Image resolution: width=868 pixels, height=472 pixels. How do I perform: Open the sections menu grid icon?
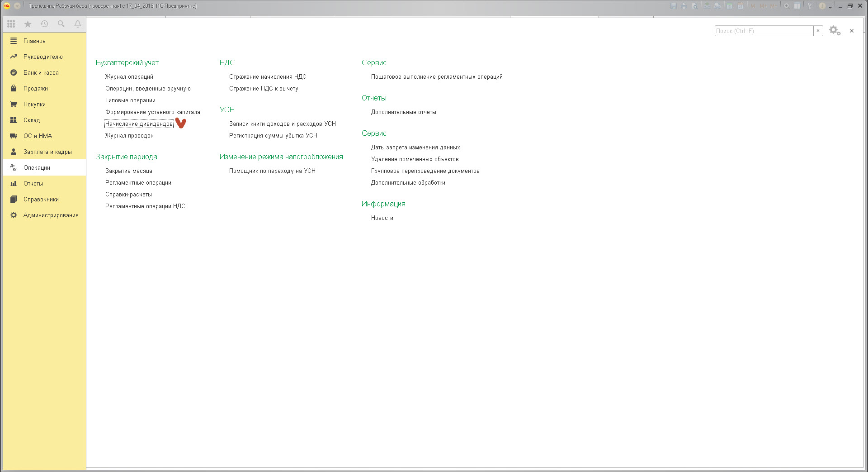[x=11, y=24]
